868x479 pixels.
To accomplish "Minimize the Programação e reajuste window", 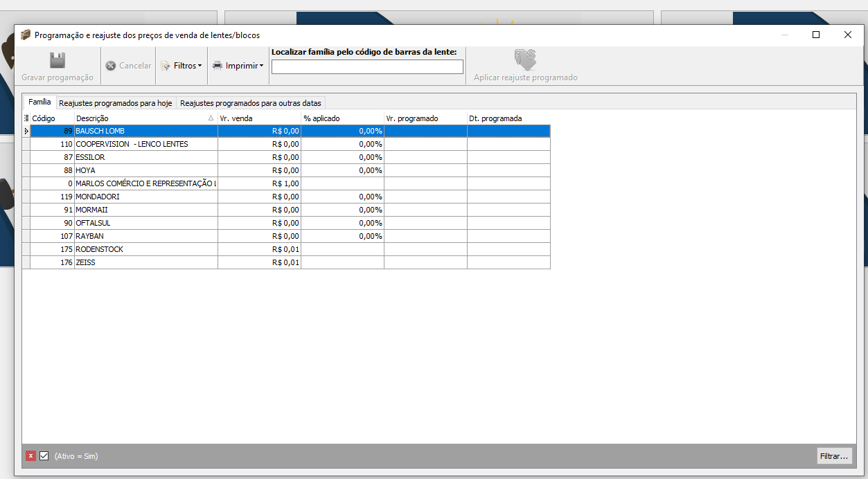I will pos(785,35).
